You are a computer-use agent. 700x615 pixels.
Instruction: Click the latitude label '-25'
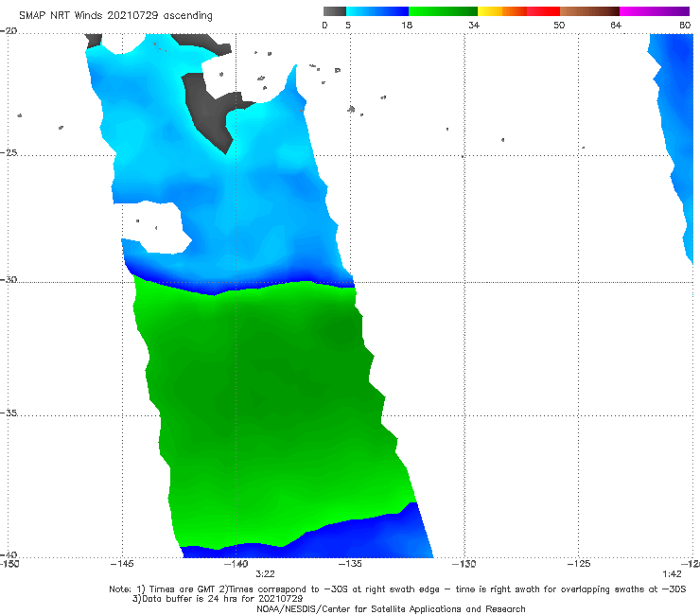[9, 152]
